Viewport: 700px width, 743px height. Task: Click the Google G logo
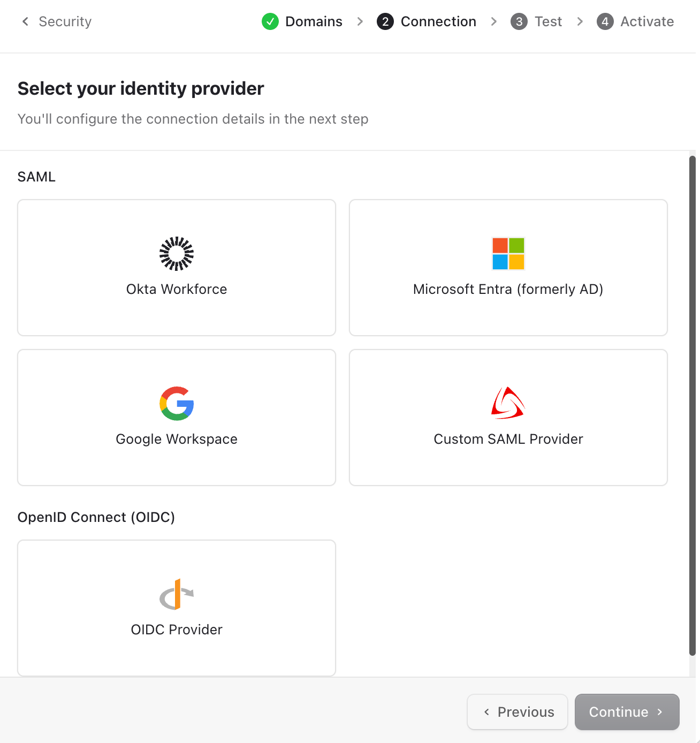coord(177,404)
